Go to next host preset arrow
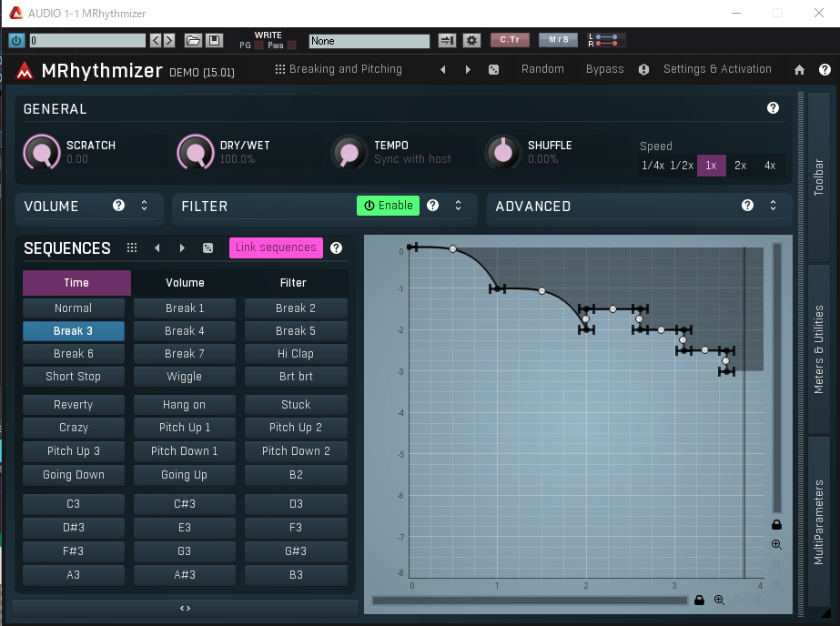Image resolution: width=840 pixels, height=626 pixels. pos(169,40)
